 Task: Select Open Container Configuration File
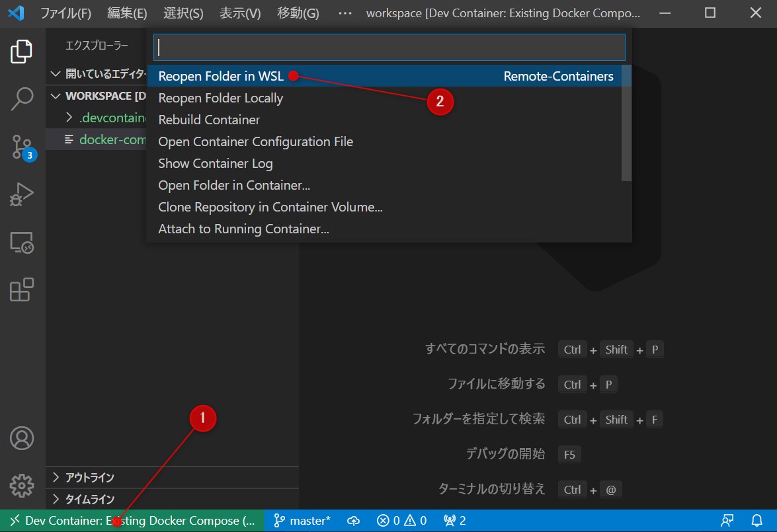pyautogui.click(x=385, y=141)
